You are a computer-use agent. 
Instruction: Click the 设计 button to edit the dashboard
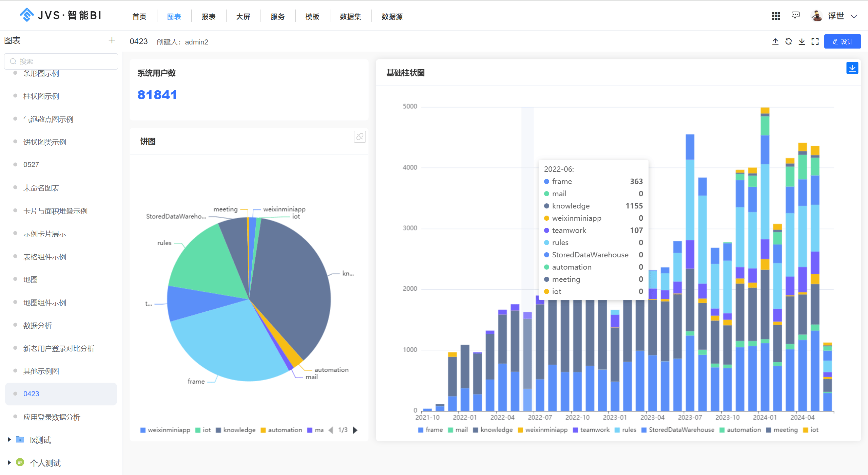coord(843,41)
